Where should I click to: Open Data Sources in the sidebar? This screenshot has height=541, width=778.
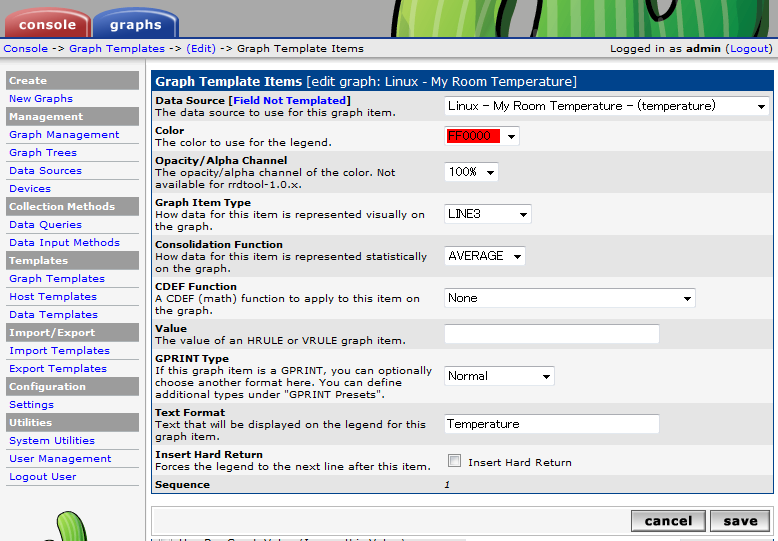coord(45,171)
